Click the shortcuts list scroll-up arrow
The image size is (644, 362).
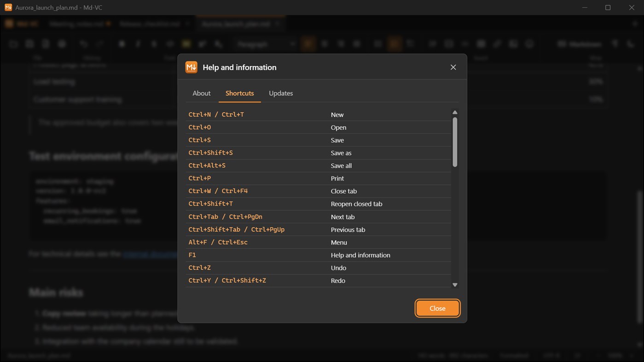point(455,112)
